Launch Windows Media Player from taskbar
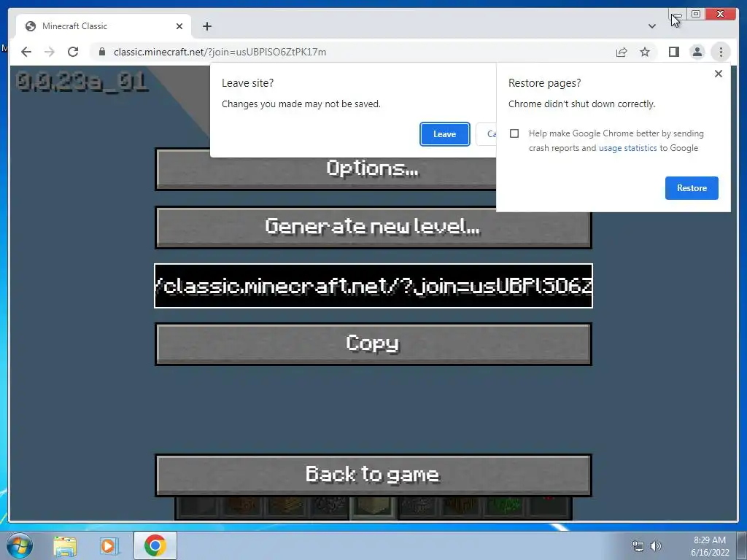747x560 pixels. pos(109,545)
